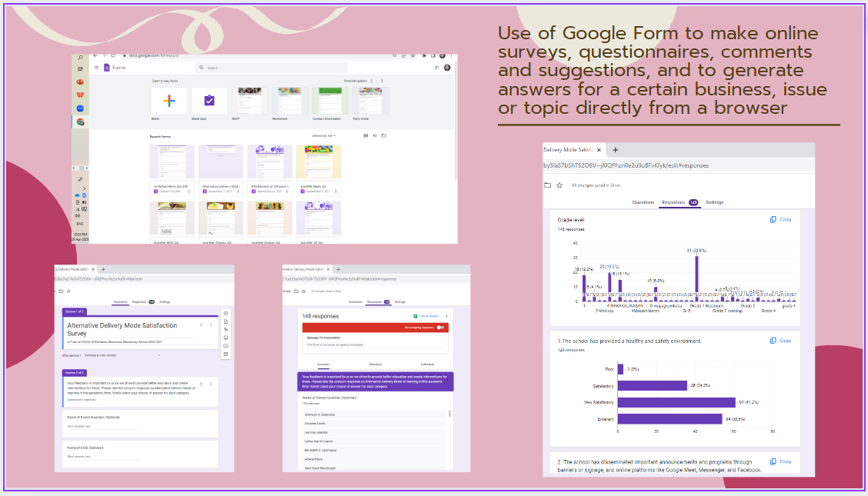The image size is (868, 496).
Task: Click the PowerPoint icon in the Windows taskbar
Action: point(80,82)
